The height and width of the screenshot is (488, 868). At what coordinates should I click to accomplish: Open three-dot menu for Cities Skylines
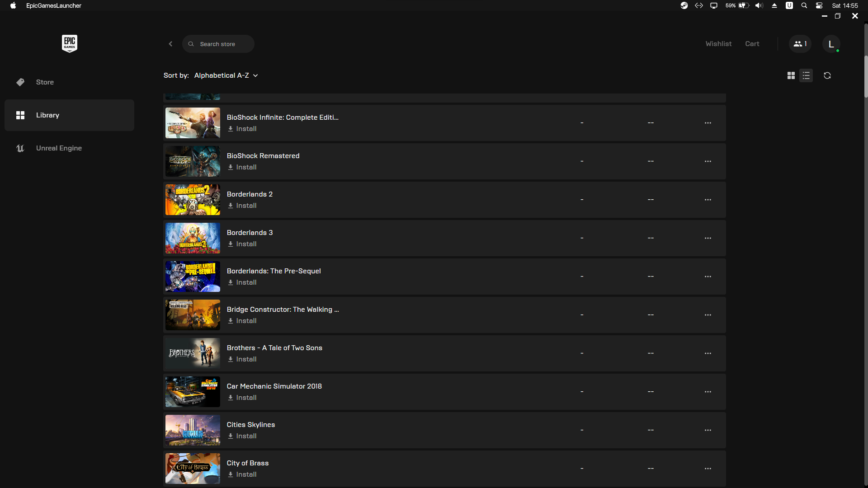pyautogui.click(x=708, y=430)
